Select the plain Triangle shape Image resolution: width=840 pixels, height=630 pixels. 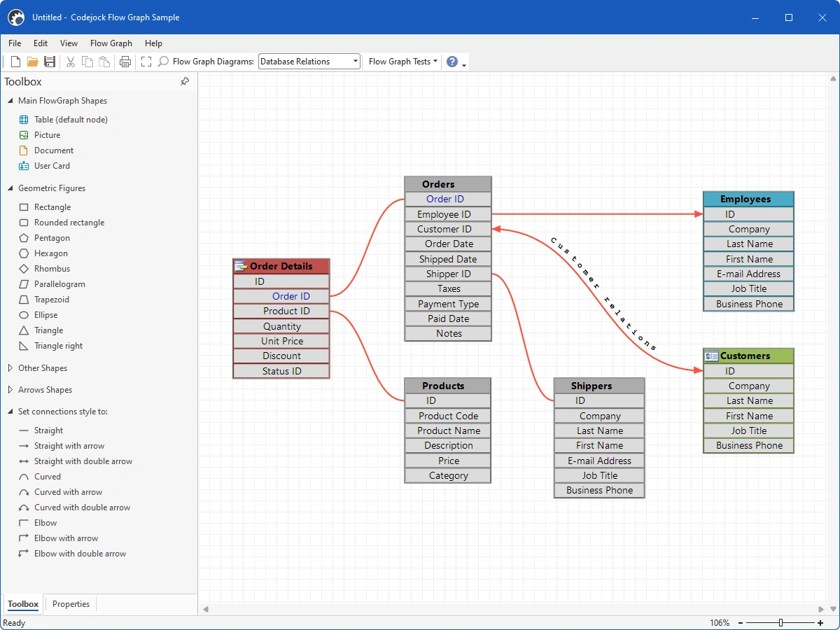(48, 330)
